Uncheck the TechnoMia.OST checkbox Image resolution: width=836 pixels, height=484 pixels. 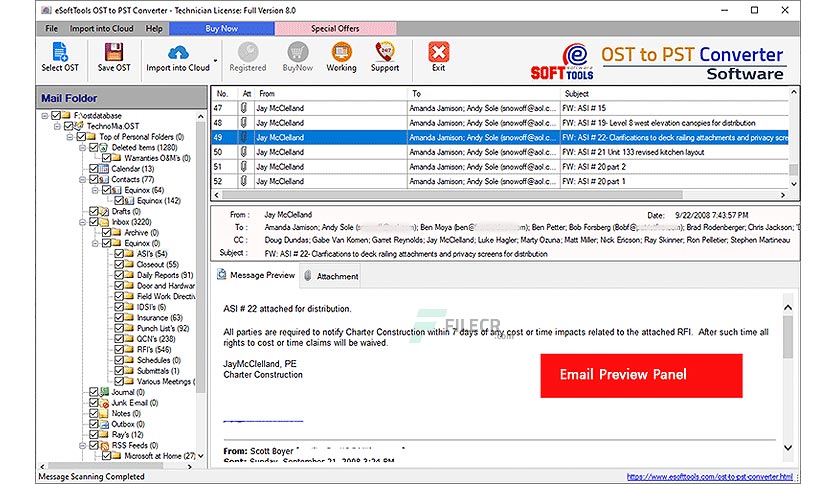[x=68, y=126]
